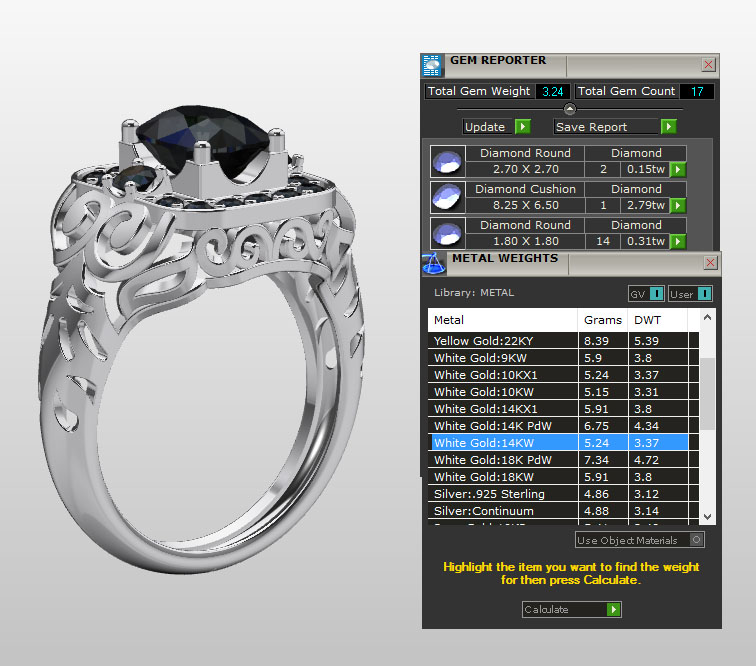The height and width of the screenshot is (666, 756).
Task: Select the White Gold:18K PdW row
Action: tap(563, 460)
